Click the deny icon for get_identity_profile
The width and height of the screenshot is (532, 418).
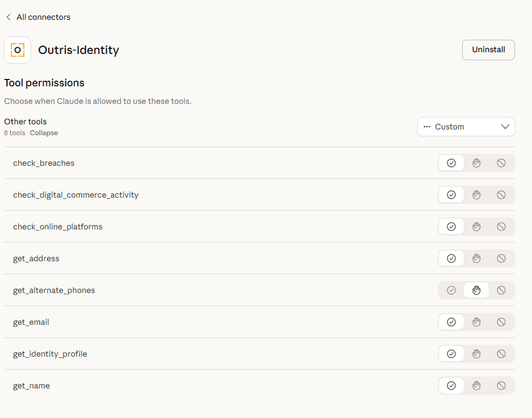501,354
